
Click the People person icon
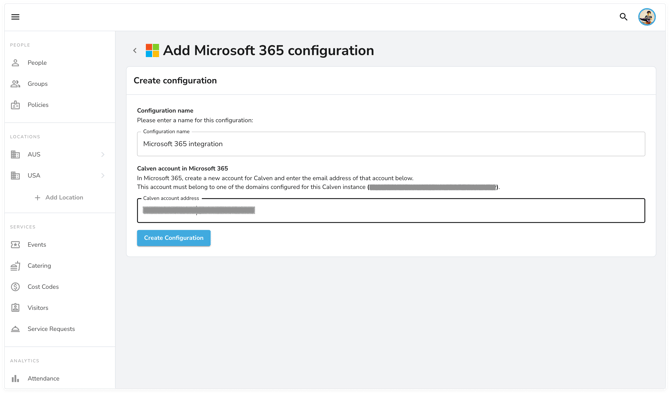(x=15, y=63)
